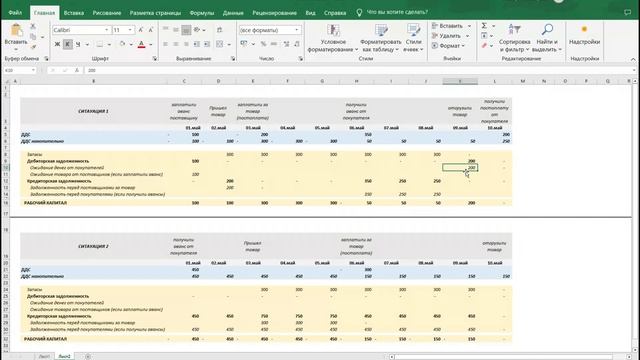Click the insert function fx icon
This screenshot has width=640, height=360.
click(x=77, y=71)
